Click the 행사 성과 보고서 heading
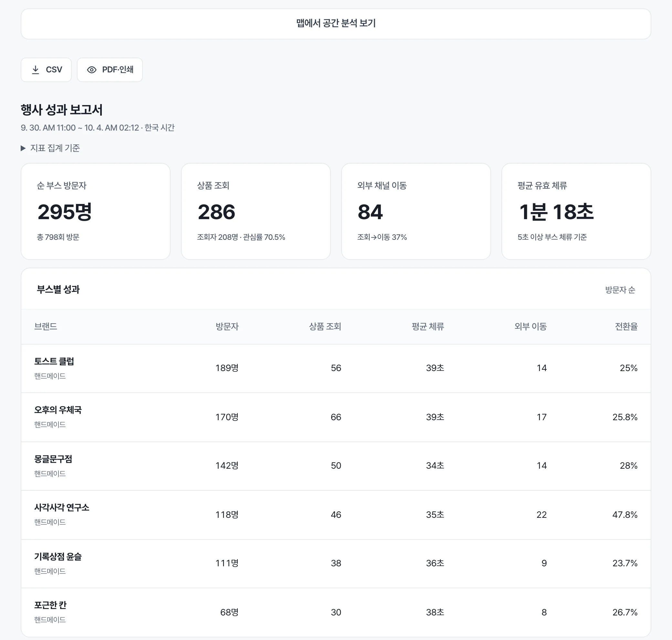This screenshot has height=640, width=672. pos(62,110)
